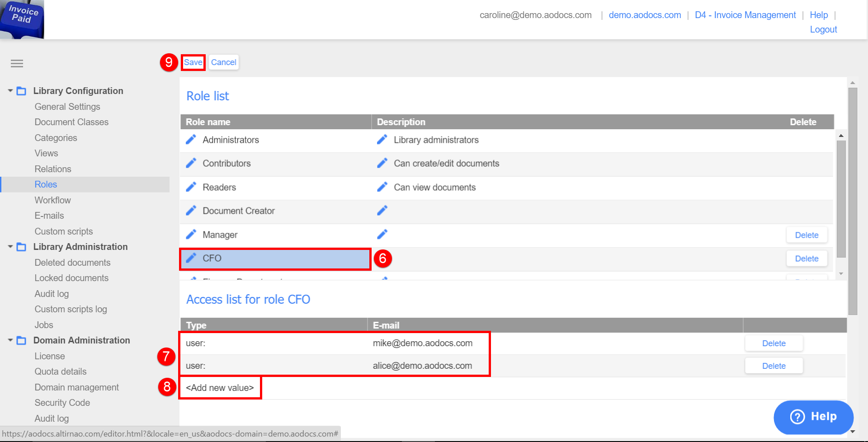Screen dimensions: 868x442
Task: Edit the Document Creator role name pencil
Action: tap(191, 210)
